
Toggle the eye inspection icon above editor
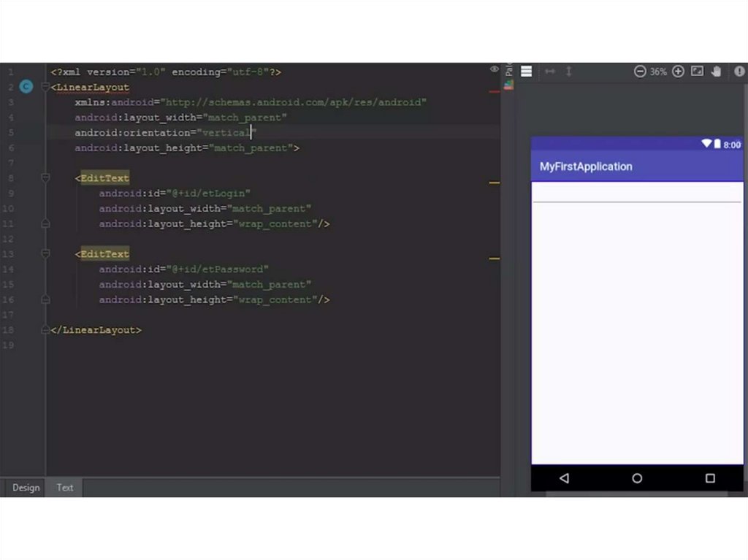coord(495,69)
